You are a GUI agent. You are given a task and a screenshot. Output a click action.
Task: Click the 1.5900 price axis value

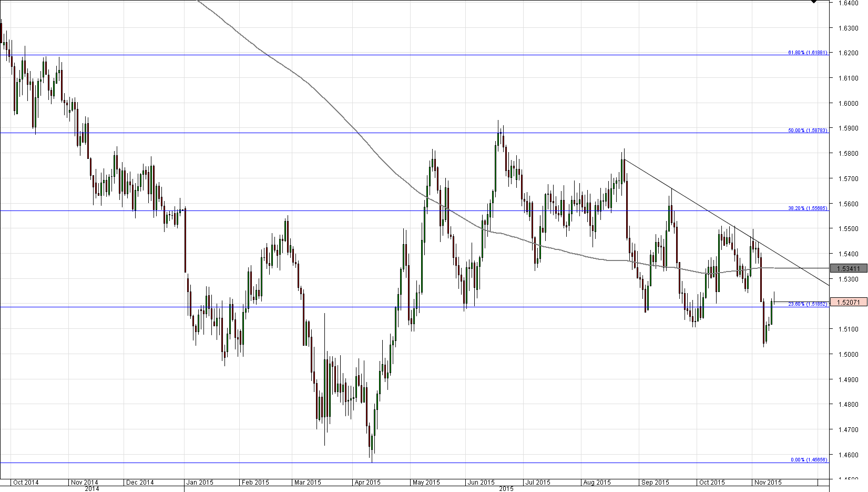(849, 128)
